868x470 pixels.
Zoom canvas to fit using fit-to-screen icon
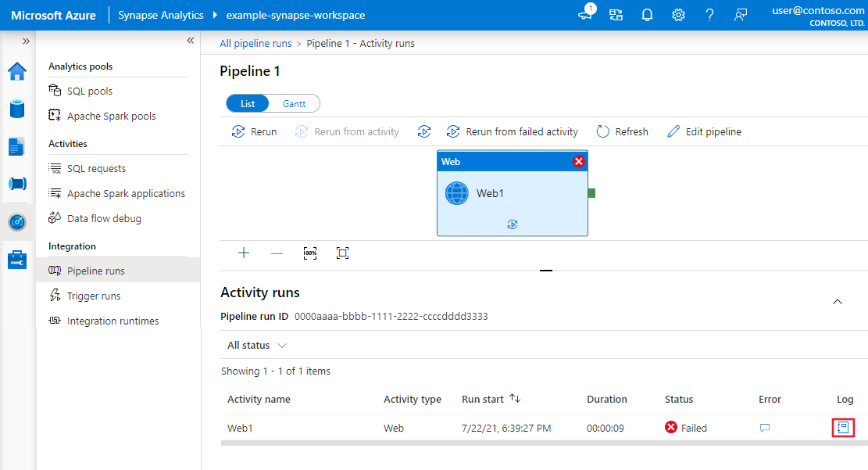tap(342, 253)
